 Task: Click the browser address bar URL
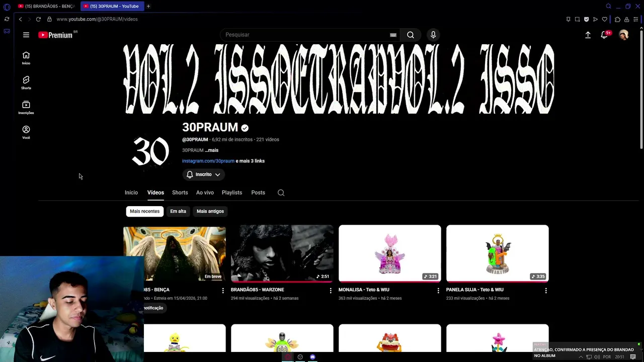[x=97, y=19]
